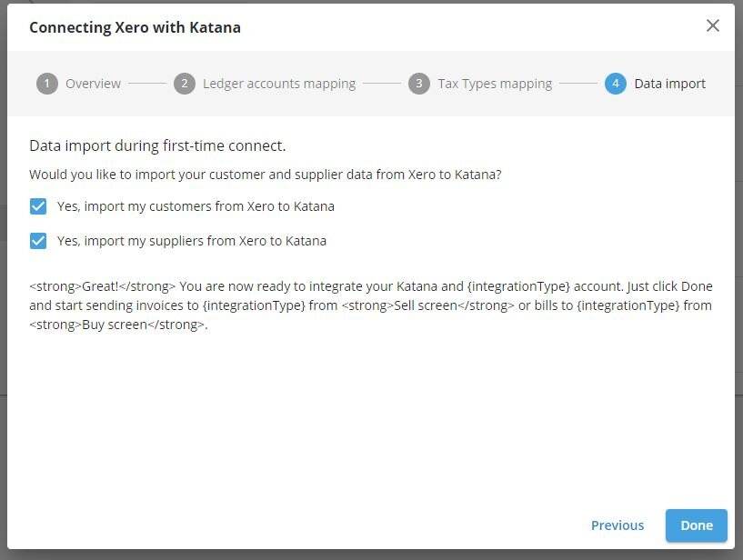Click the 'Great! You are now ready' paragraph
This screenshot has height=560, width=743.
pyautogui.click(x=371, y=305)
